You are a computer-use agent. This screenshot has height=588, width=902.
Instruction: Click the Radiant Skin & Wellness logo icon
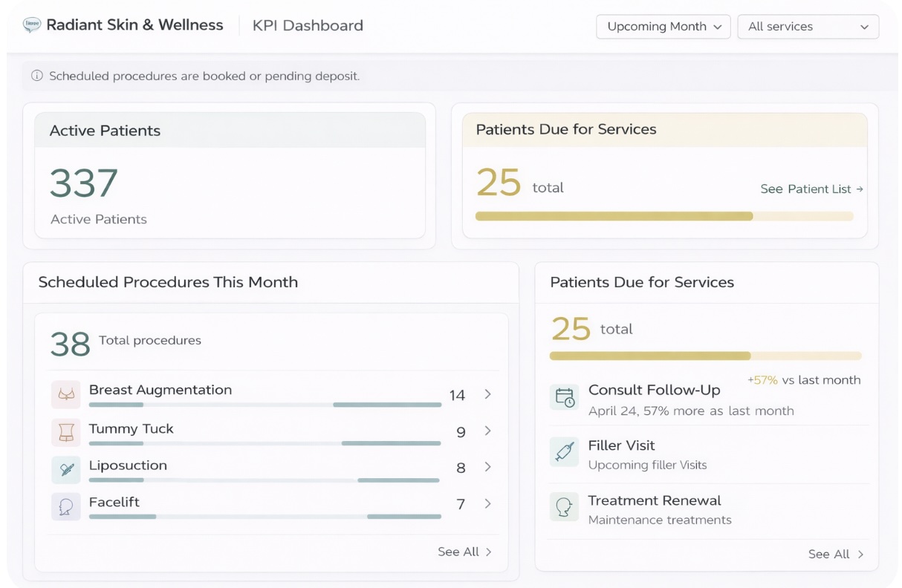click(30, 24)
